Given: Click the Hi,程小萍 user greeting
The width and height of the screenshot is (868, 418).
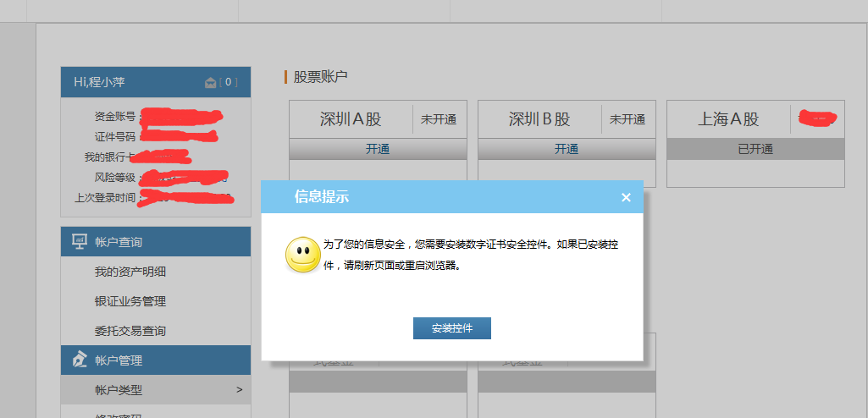Looking at the screenshot, I should (100, 82).
